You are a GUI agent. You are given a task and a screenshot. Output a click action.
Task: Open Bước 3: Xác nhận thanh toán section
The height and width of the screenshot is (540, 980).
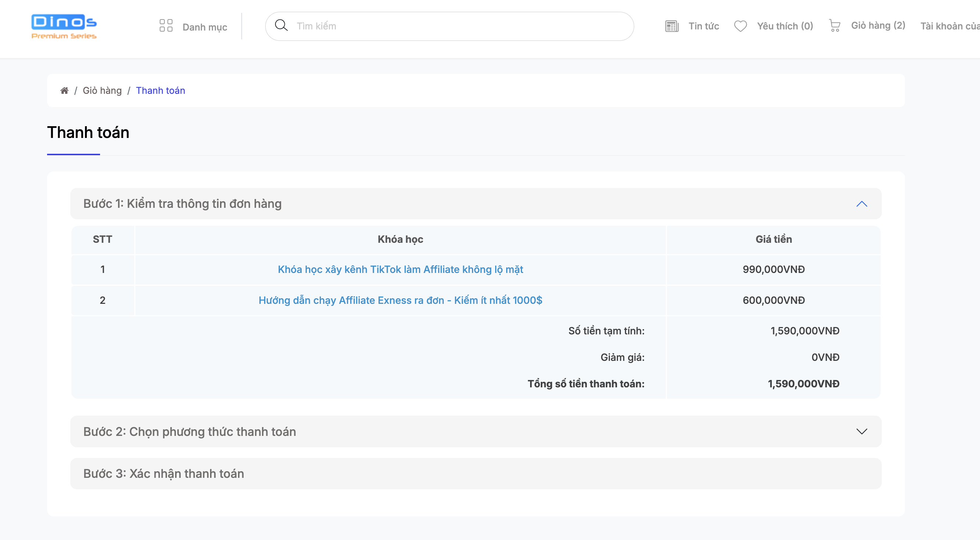[476, 473]
